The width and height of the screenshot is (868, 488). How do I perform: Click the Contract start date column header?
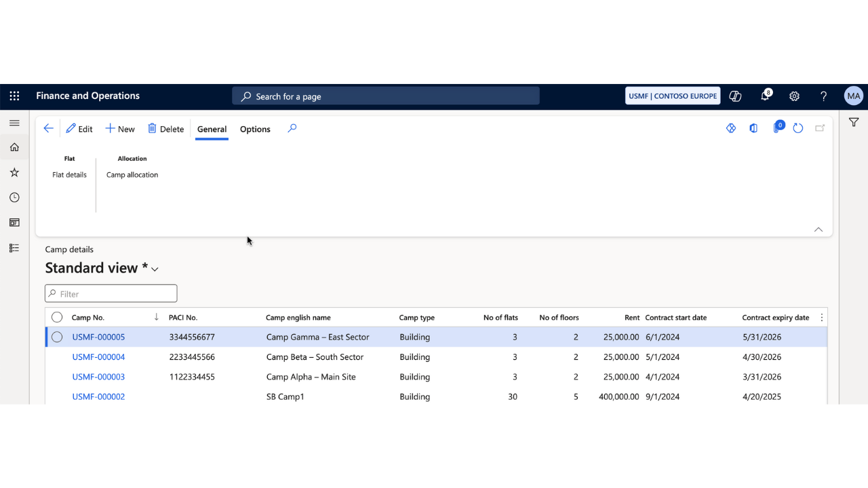(676, 318)
